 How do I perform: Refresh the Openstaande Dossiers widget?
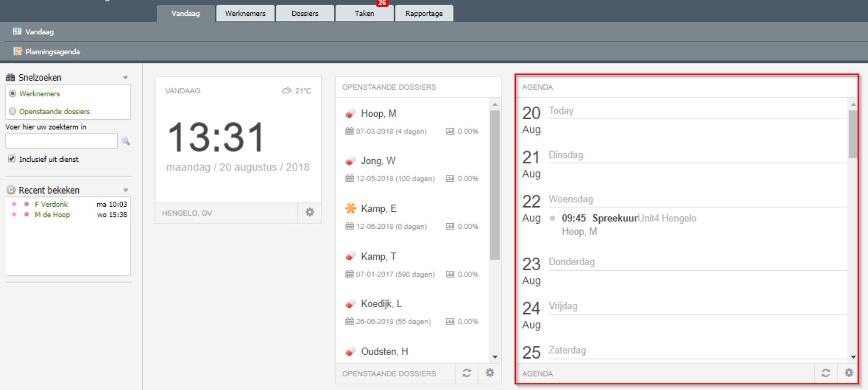(466, 373)
